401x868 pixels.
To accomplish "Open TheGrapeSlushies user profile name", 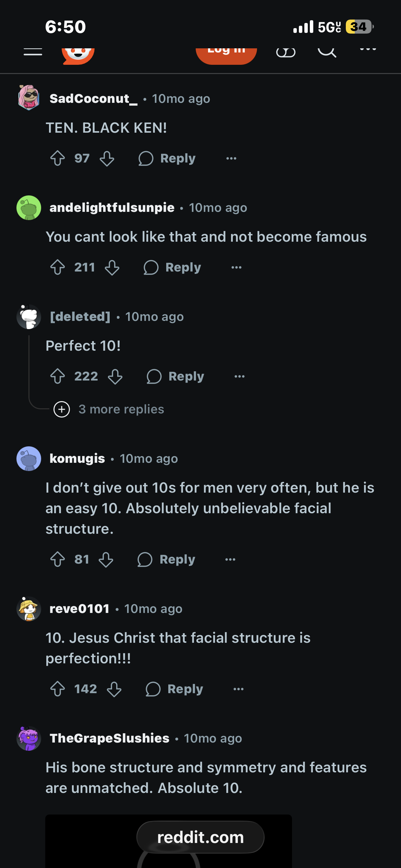I will point(110,738).
